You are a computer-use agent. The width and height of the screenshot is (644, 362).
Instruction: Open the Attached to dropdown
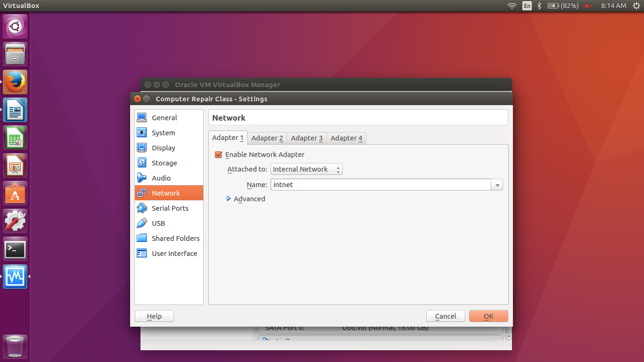pyautogui.click(x=306, y=169)
